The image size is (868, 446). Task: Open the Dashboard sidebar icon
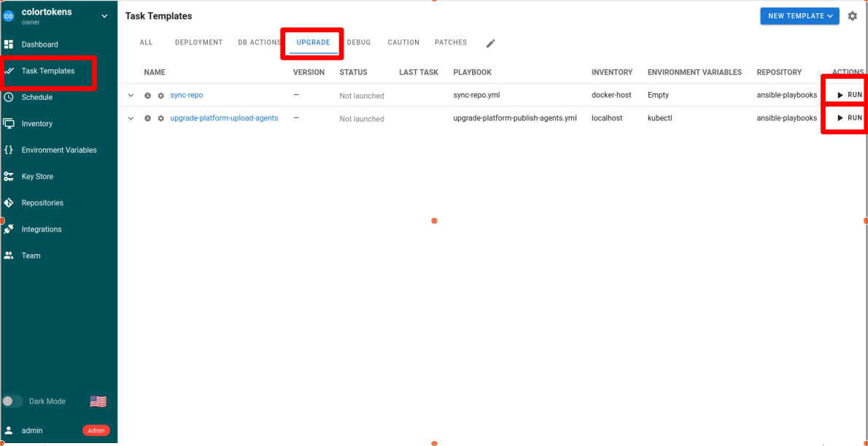[9, 45]
